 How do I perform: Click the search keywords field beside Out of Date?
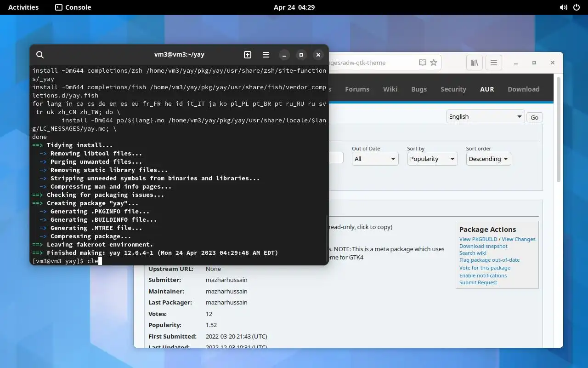click(336, 158)
